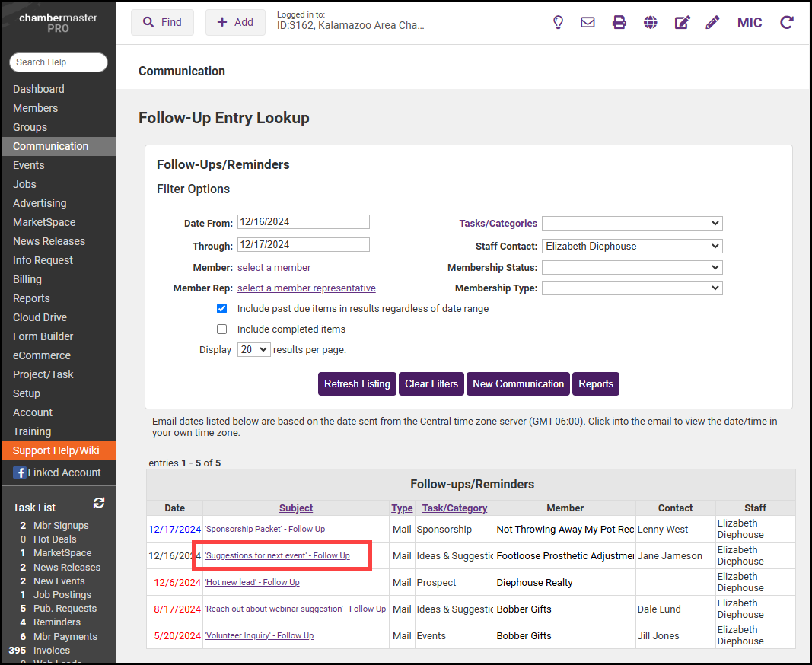Refresh the Task List with the sync icon
812x665 pixels.
[99, 503]
